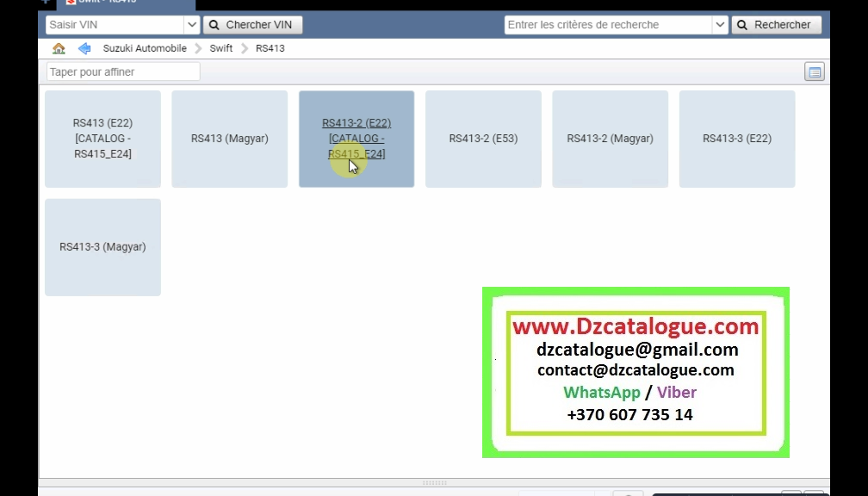Toggle the list view icon
Image resolution: width=868 pixels, height=496 pixels.
[x=815, y=72]
